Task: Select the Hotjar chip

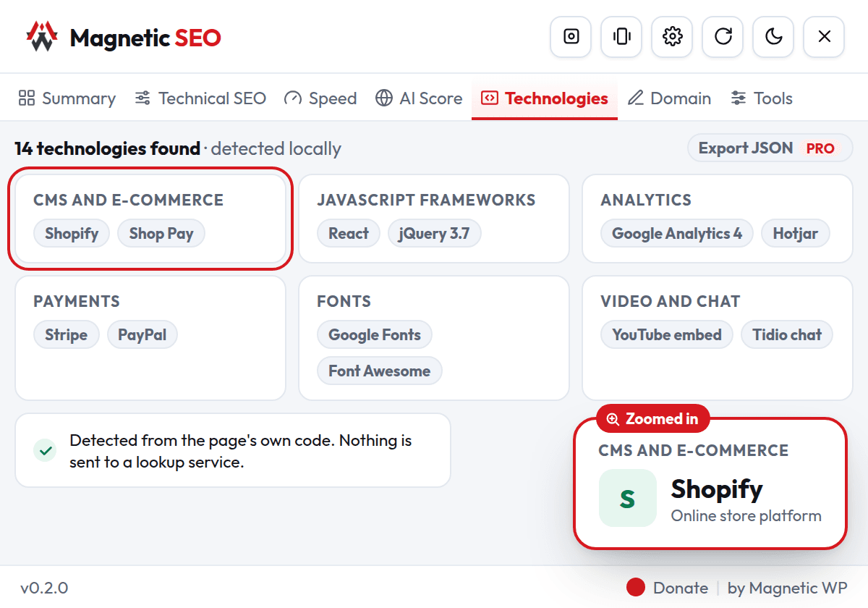Action: point(796,234)
